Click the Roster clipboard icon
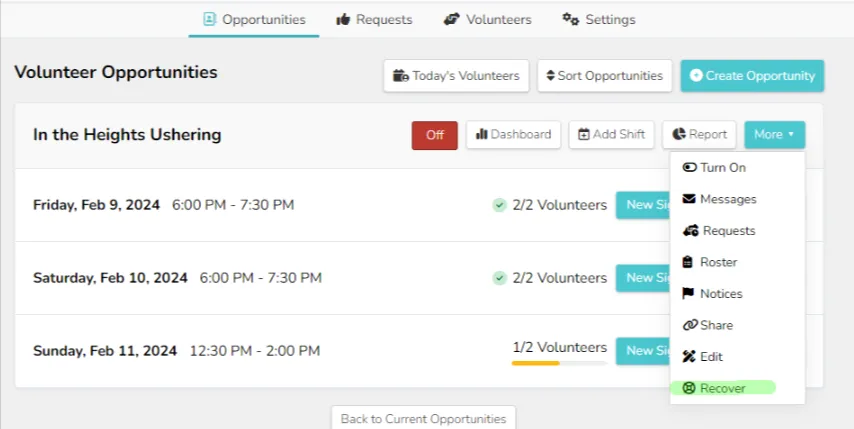This screenshot has width=854, height=429. click(x=688, y=262)
